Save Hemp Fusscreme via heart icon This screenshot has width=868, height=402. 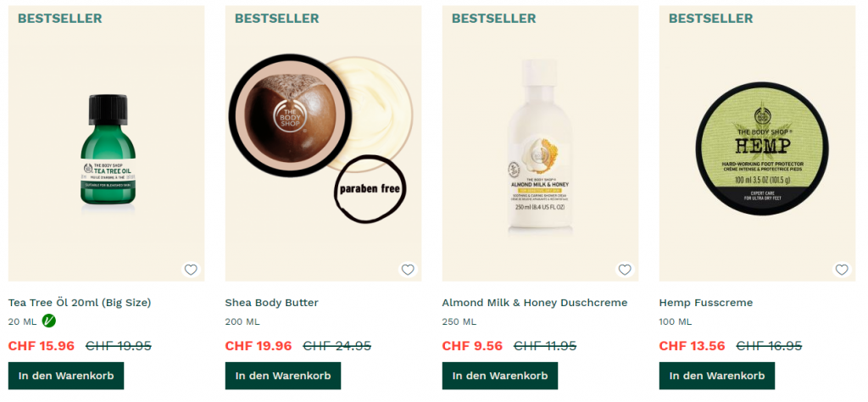coord(842,270)
